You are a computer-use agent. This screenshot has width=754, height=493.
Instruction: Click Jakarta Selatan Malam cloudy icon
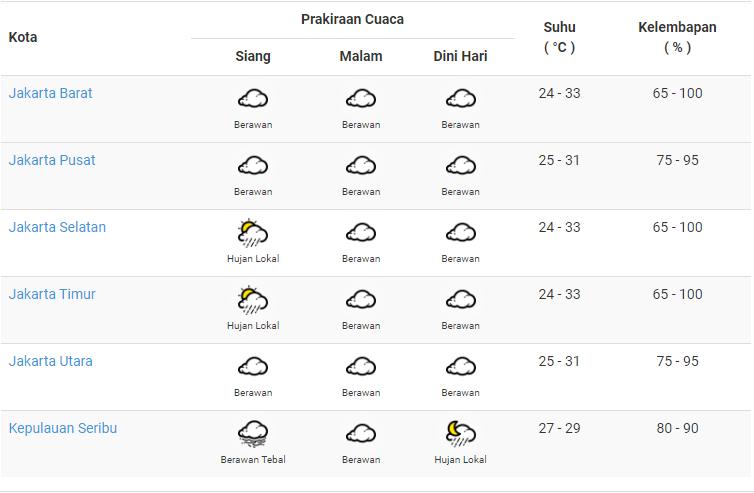tap(361, 233)
